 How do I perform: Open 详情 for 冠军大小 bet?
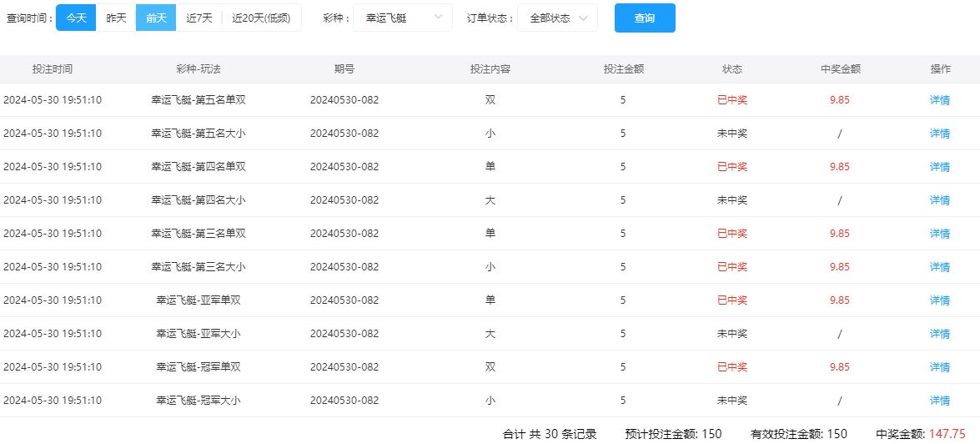[939, 401]
